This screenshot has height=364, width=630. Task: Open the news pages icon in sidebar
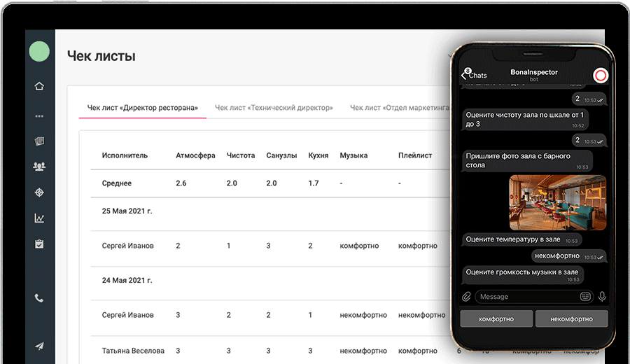point(39,141)
